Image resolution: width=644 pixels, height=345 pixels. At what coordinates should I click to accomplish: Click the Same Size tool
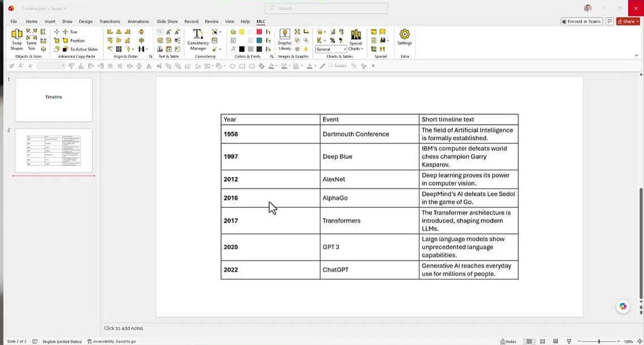(x=32, y=40)
